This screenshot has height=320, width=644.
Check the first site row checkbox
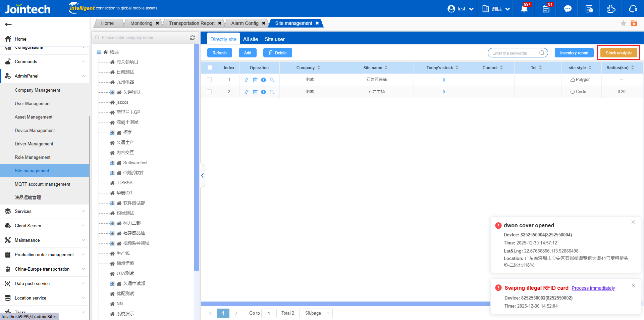(209, 80)
